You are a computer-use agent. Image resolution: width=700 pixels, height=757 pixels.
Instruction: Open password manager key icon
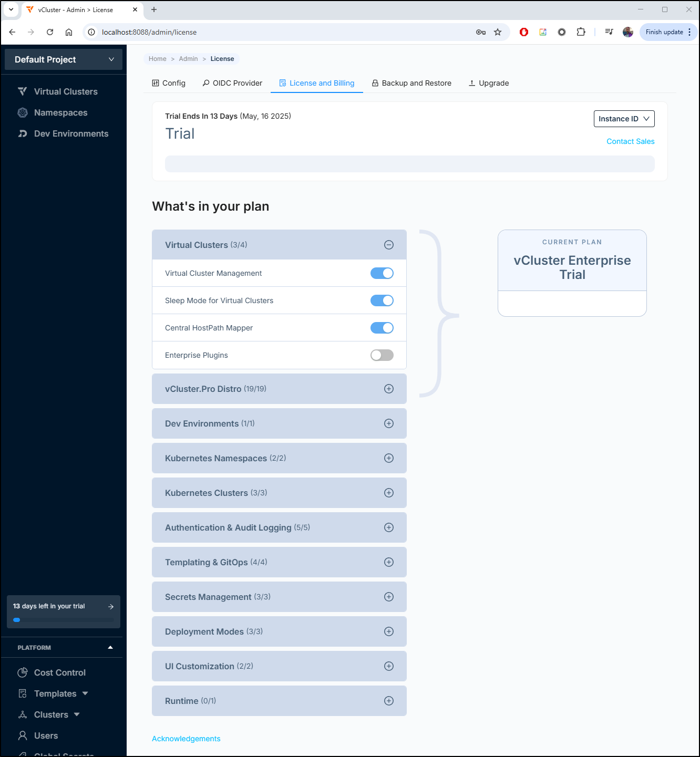click(481, 32)
